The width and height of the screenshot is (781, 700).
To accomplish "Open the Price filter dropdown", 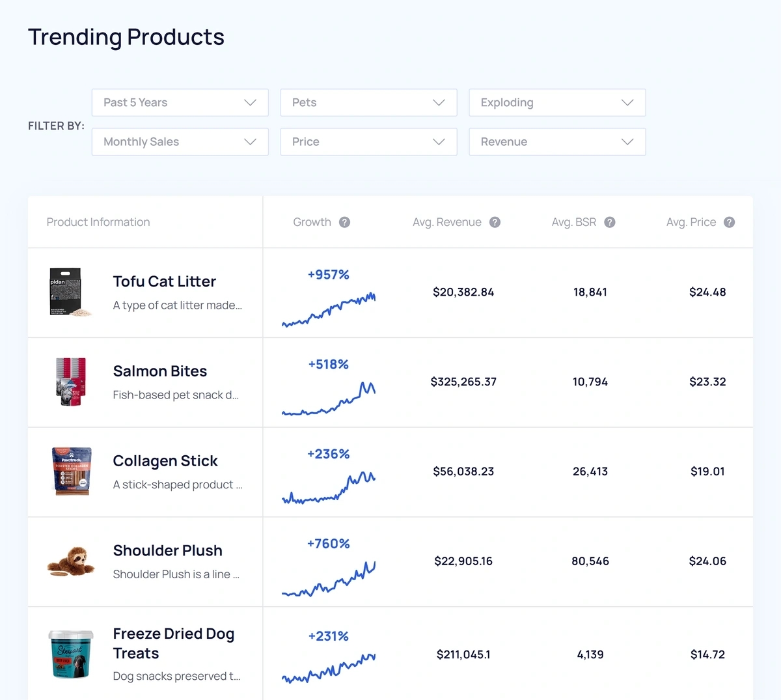I will coord(369,142).
